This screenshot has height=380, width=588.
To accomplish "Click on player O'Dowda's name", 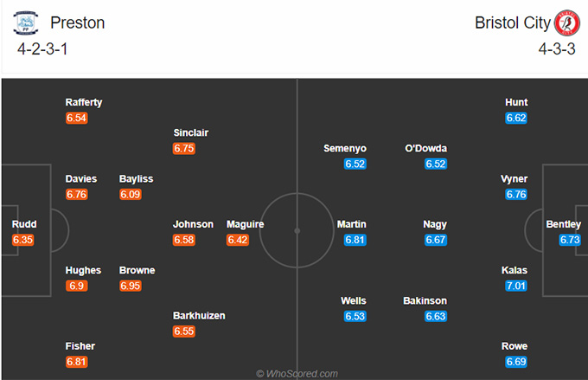I will click(x=426, y=148).
